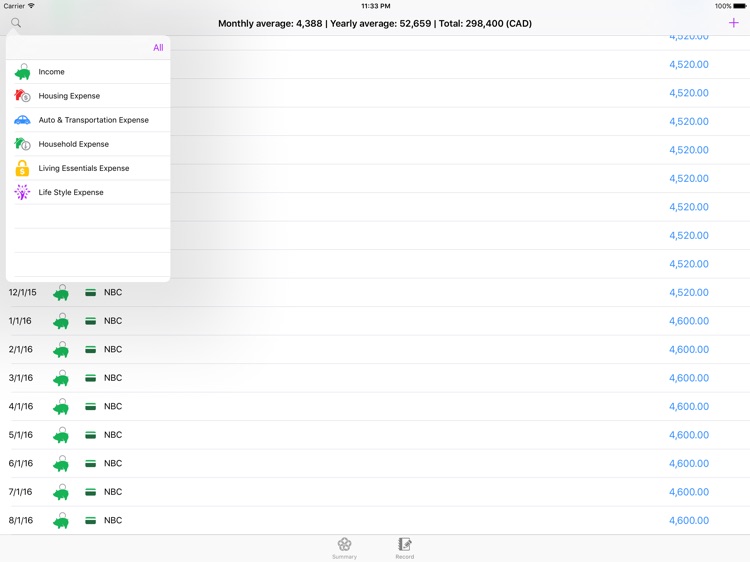Click the purple sparkle Life Style icon

[22, 192]
